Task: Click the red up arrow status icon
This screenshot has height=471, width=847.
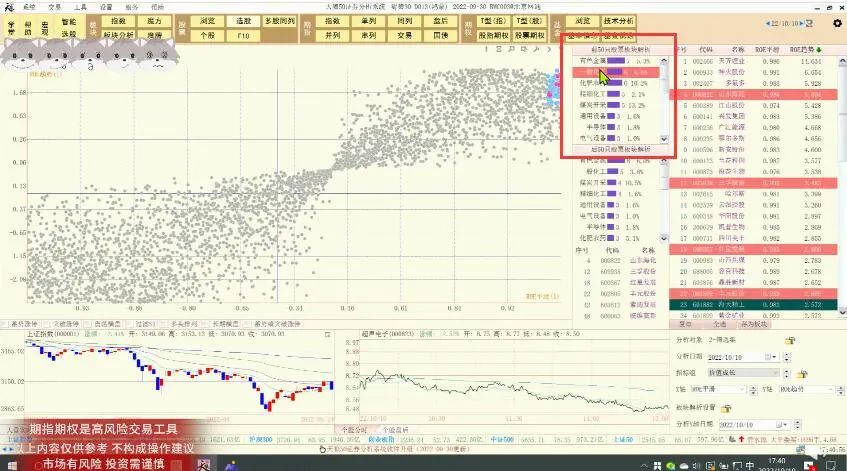Action: coord(741,440)
